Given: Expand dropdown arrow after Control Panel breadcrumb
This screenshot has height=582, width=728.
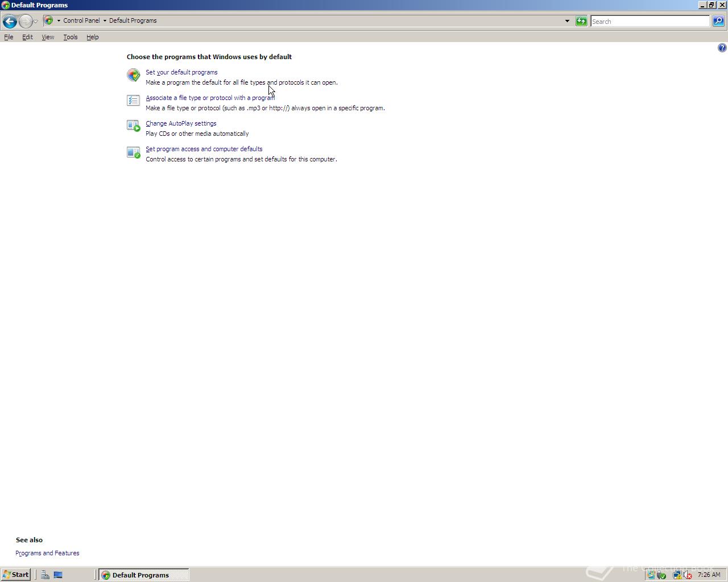Looking at the screenshot, I should pos(105,20).
